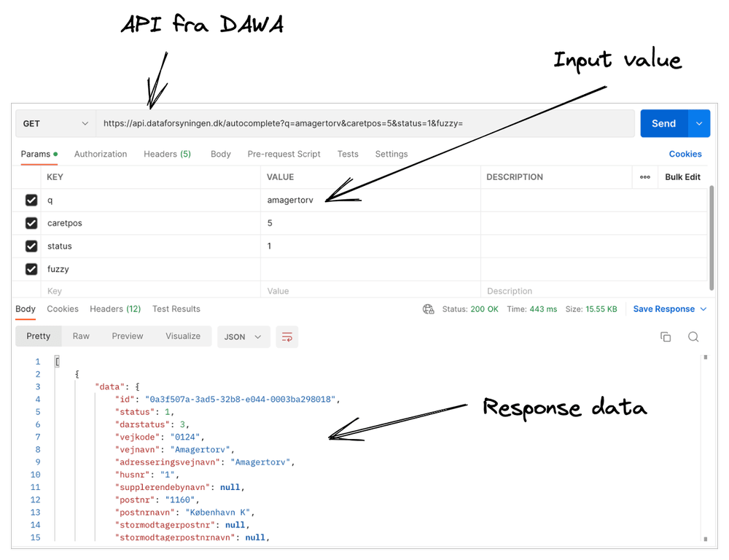729x560 pixels.
Task: Open the request Body tab
Action: point(220,155)
